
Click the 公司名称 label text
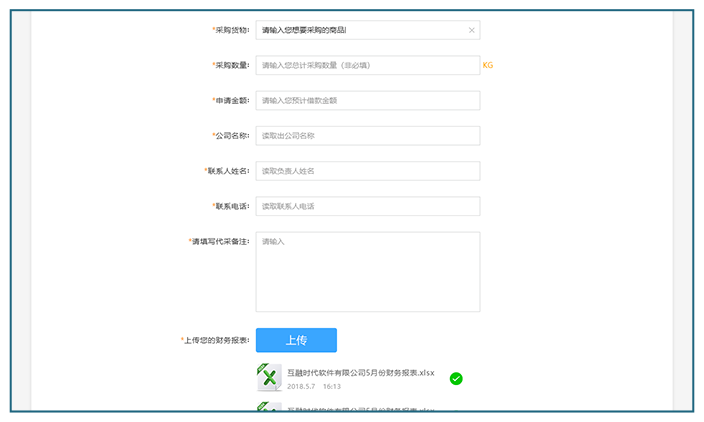point(231,136)
